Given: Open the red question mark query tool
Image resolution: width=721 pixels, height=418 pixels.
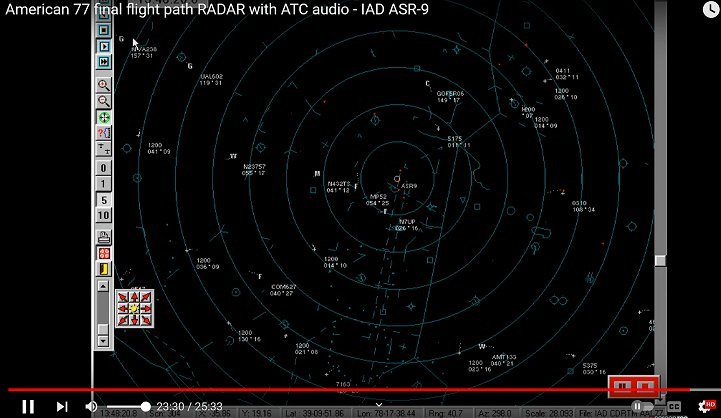Looking at the screenshot, I should [104, 133].
